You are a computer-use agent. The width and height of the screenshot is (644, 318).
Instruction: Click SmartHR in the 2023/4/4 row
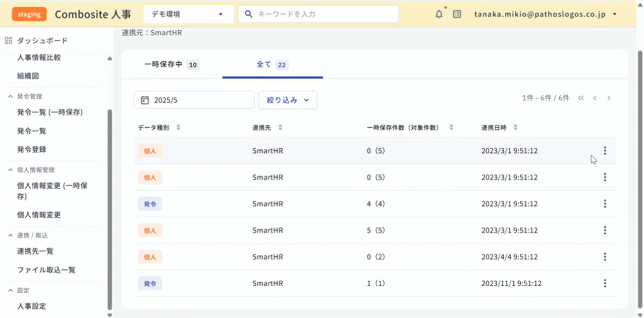pos(268,257)
